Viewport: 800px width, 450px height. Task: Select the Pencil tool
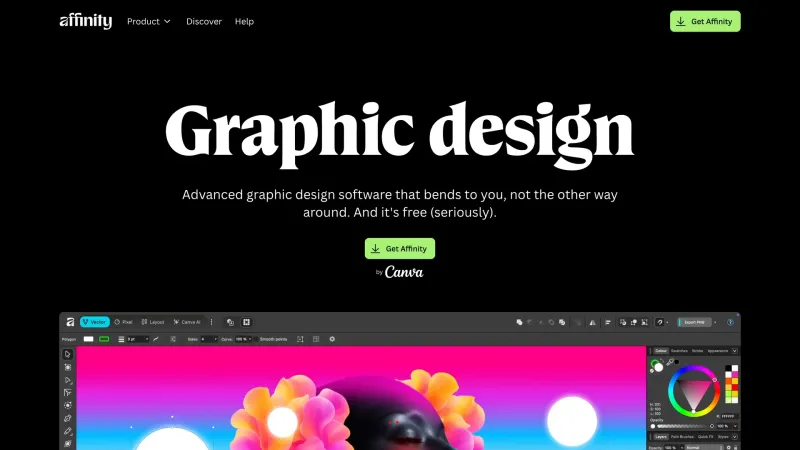[x=68, y=432]
